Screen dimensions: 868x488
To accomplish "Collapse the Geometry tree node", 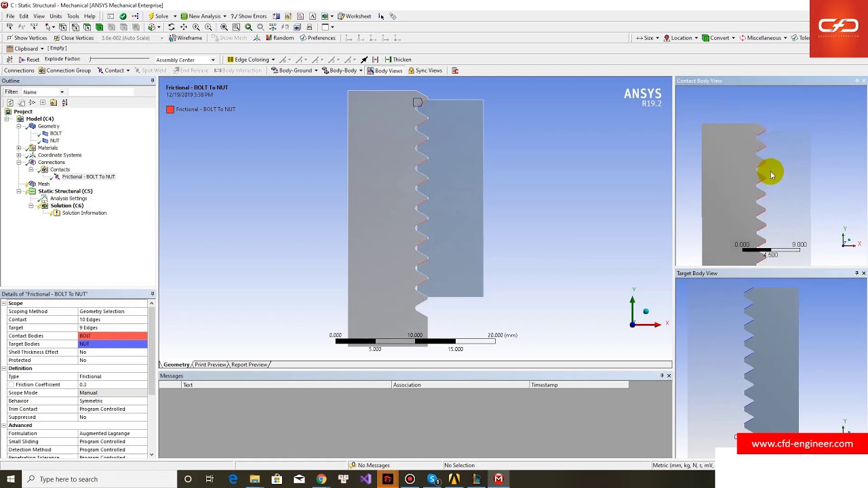I will [x=19, y=126].
